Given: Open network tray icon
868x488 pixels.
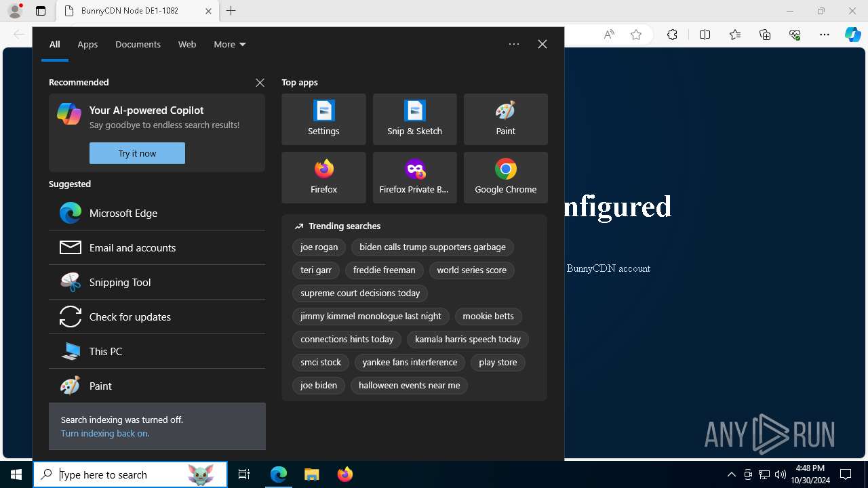Looking at the screenshot, I should click(x=764, y=474).
